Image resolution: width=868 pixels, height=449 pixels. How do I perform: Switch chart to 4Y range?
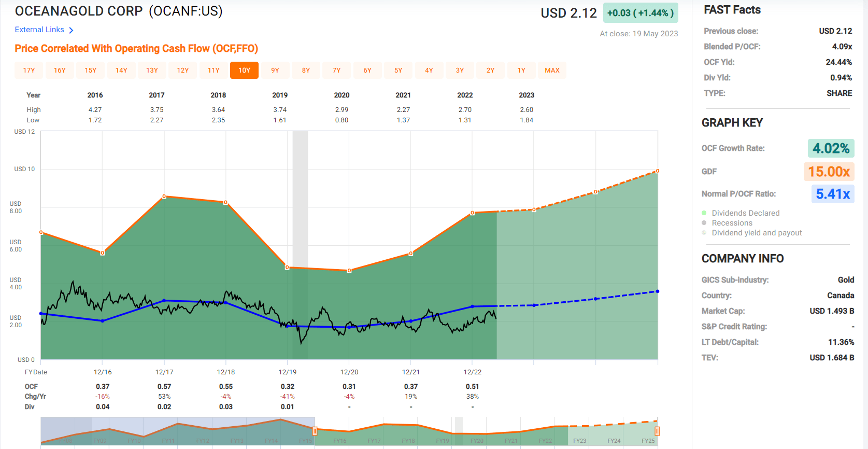click(x=429, y=70)
